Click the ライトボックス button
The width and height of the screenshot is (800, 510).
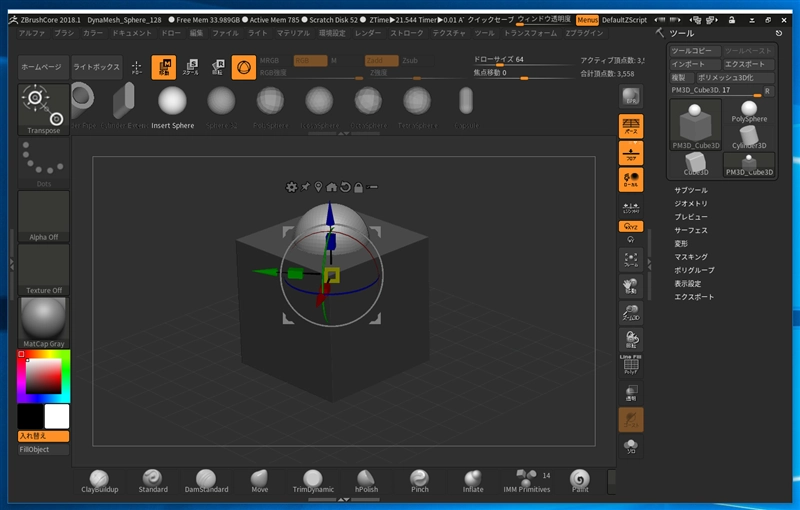97,67
